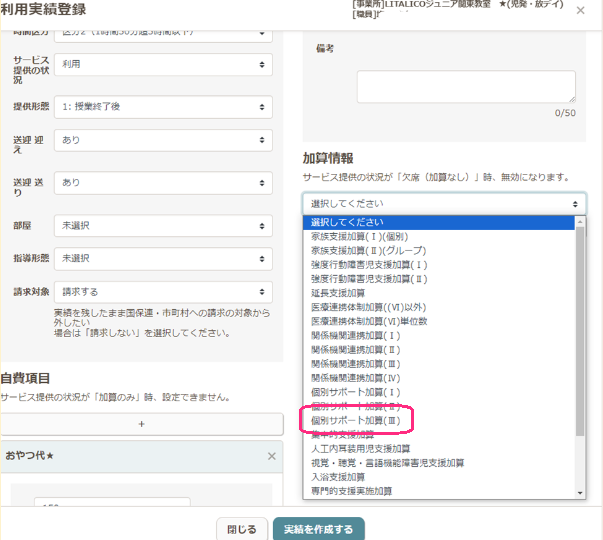Remove the おやつ代 item with its X icon
603x540 pixels.
[271, 456]
